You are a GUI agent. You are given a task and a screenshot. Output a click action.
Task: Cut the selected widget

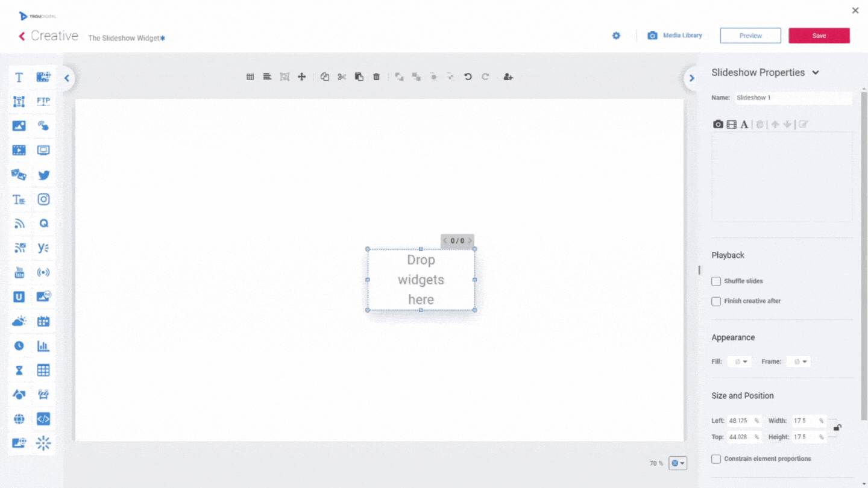[x=342, y=77]
